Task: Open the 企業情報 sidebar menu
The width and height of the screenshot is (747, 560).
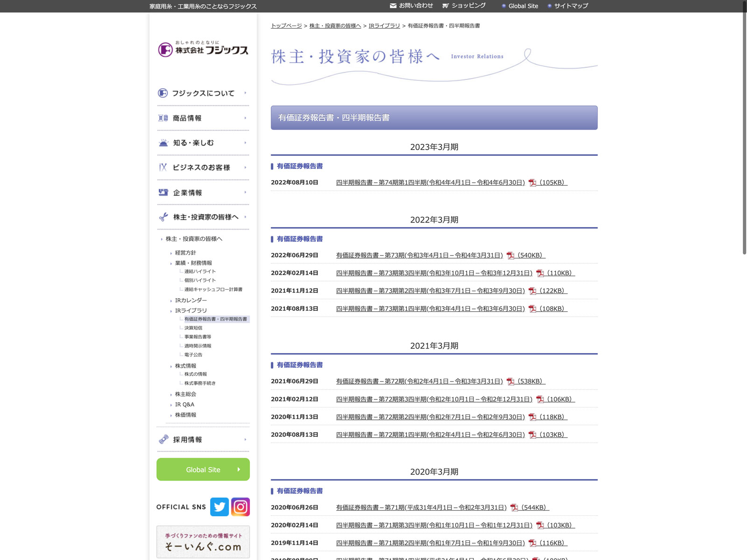Action: pyautogui.click(x=188, y=193)
